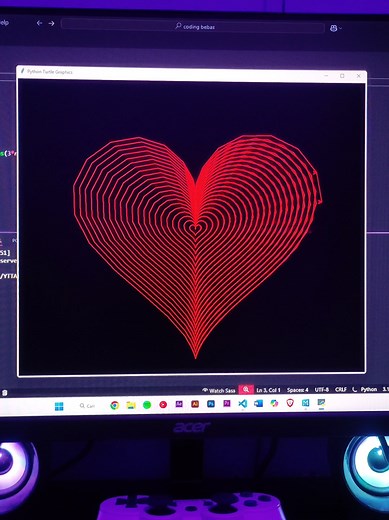
Task: Open Adobe Media Encoder from taskbar
Action: pyautogui.click(x=179, y=404)
